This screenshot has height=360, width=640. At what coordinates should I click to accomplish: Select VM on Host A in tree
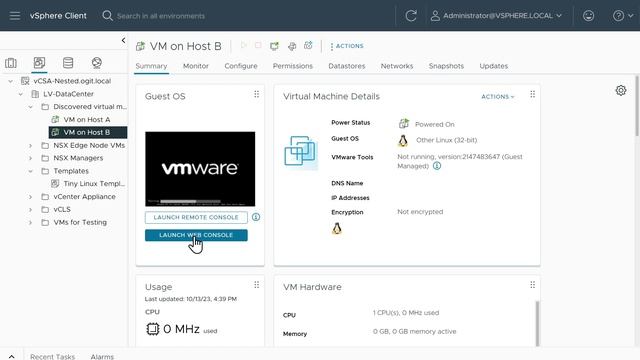point(87,120)
